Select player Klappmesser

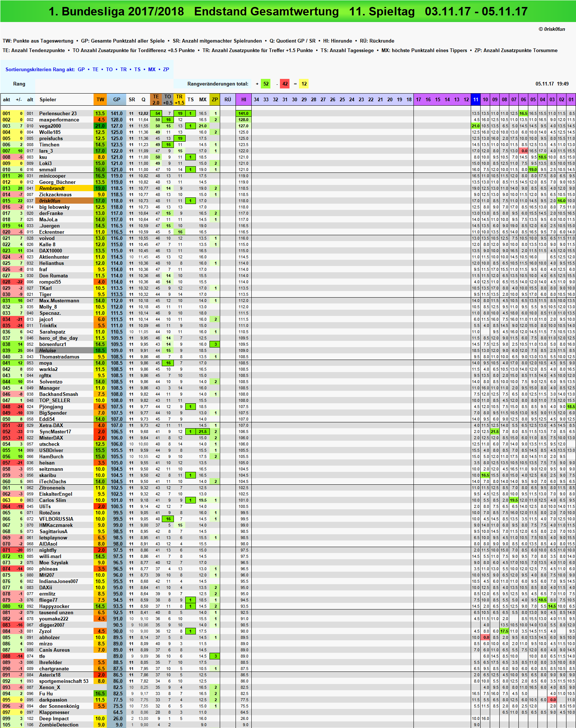click(x=54, y=712)
